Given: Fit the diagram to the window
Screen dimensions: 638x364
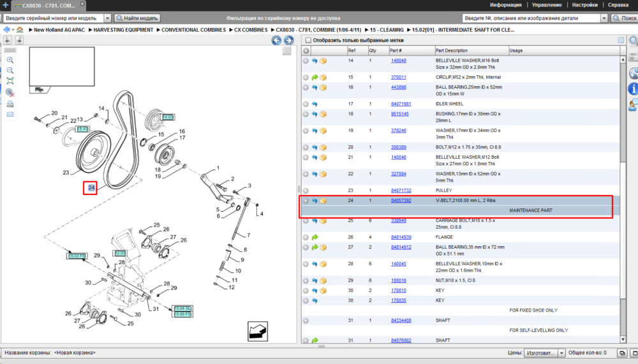Looking at the screenshot, I should pos(10,81).
